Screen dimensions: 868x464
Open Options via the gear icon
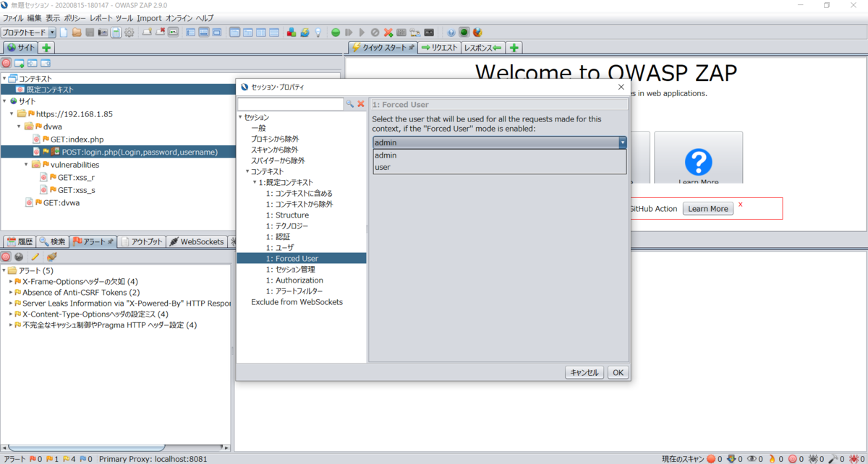click(x=129, y=33)
